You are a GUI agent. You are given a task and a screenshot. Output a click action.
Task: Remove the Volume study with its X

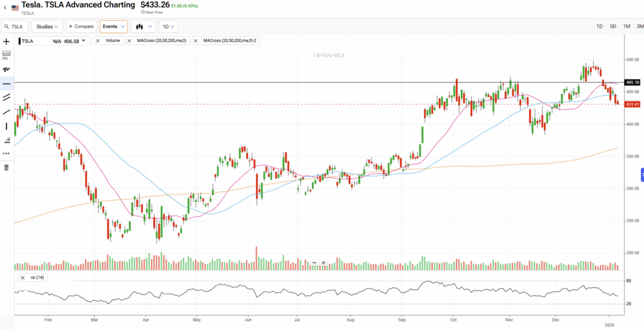99,41
